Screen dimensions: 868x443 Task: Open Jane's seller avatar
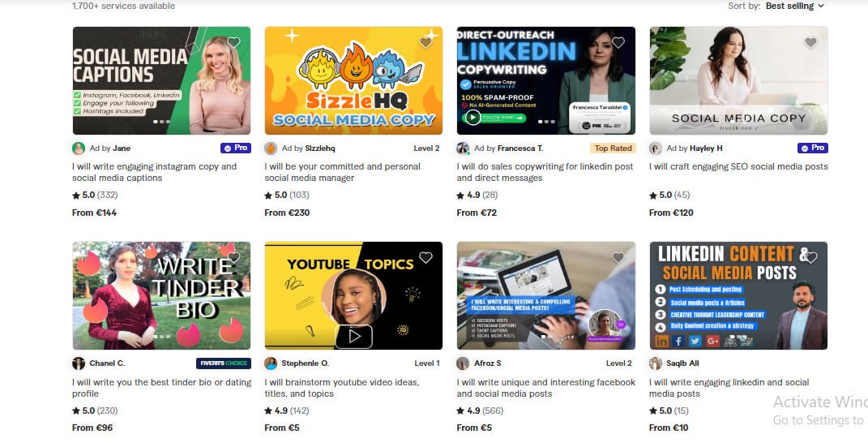pos(79,148)
